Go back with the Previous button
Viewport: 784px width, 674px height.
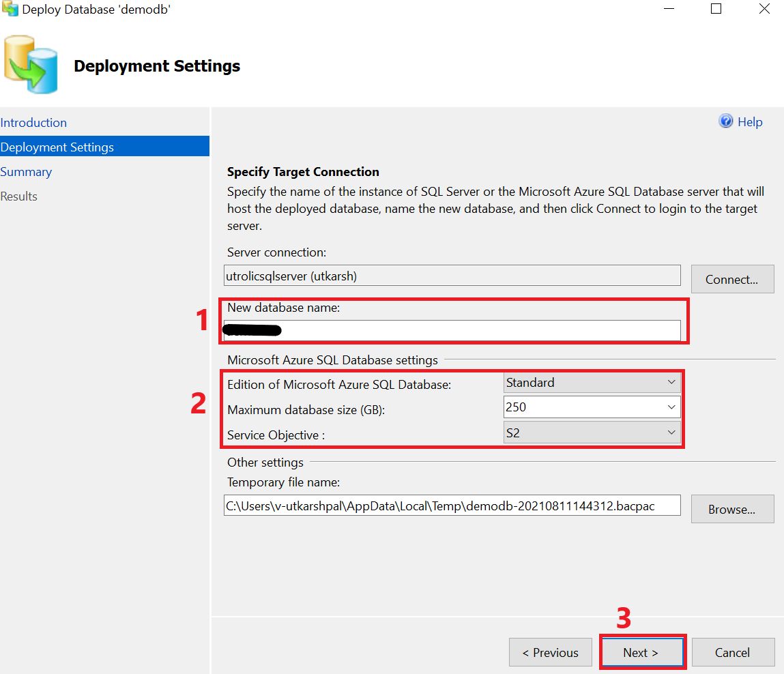[550, 652]
